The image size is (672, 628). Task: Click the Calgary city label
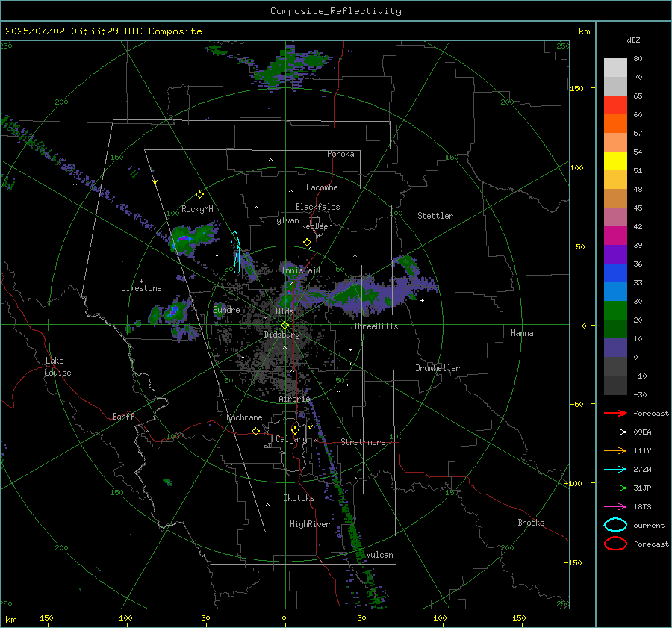pyautogui.click(x=291, y=439)
